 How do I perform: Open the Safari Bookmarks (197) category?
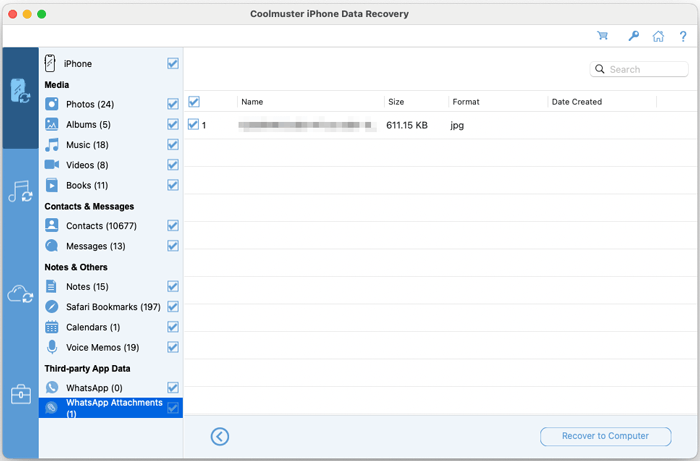pyautogui.click(x=113, y=307)
